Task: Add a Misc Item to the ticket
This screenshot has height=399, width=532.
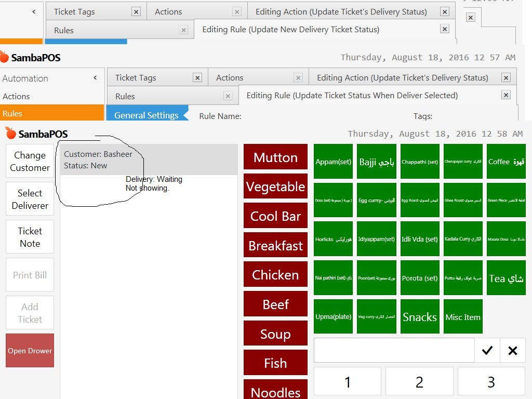Action: click(x=463, y=316)
